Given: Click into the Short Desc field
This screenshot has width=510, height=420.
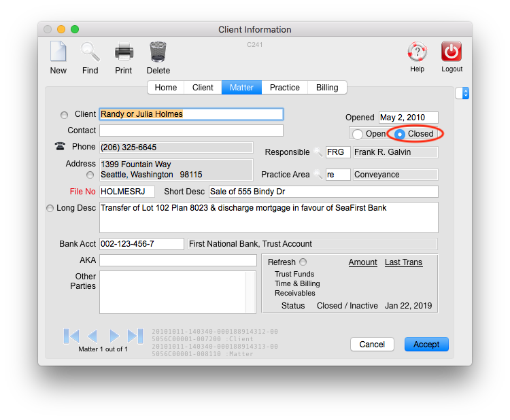Looking at the screenshot, I should tap(323, 192).
